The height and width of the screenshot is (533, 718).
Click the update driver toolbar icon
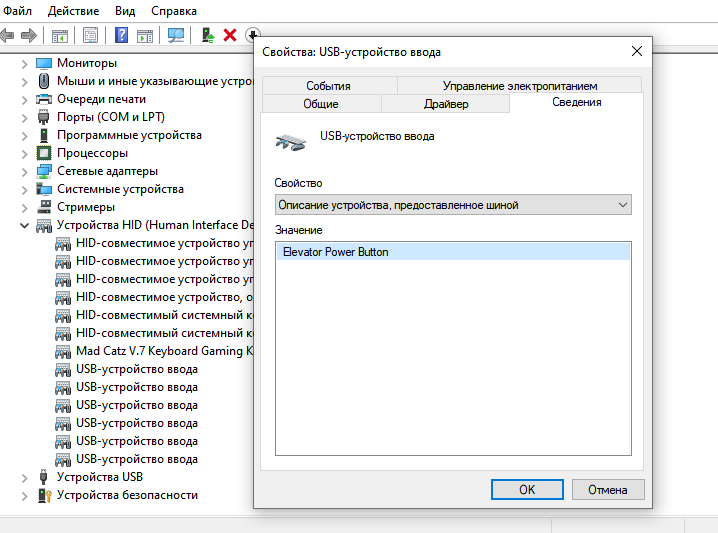pyautogui.click(x=208, y=35)
